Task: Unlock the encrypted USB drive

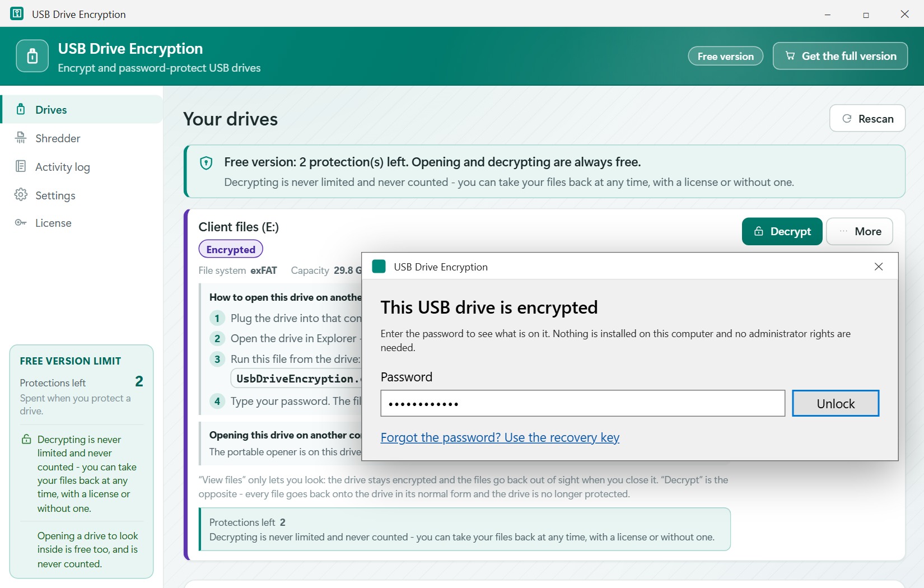Action: click(836, 403)
